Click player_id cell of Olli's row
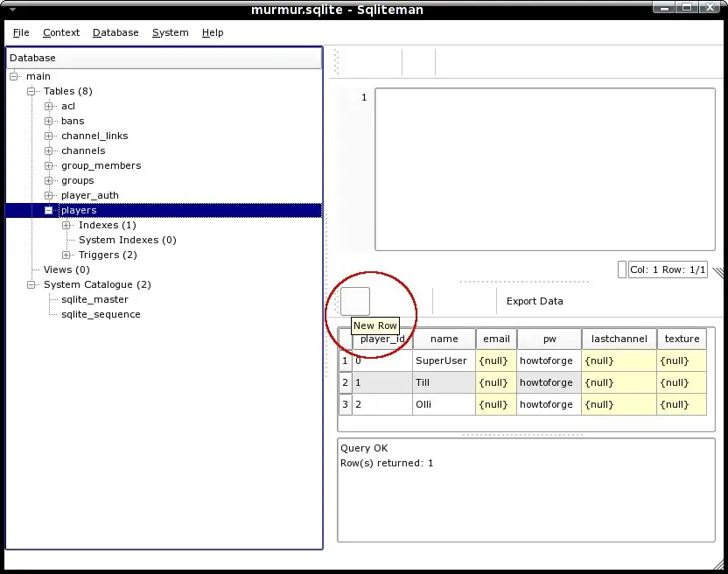 (382, 404)
